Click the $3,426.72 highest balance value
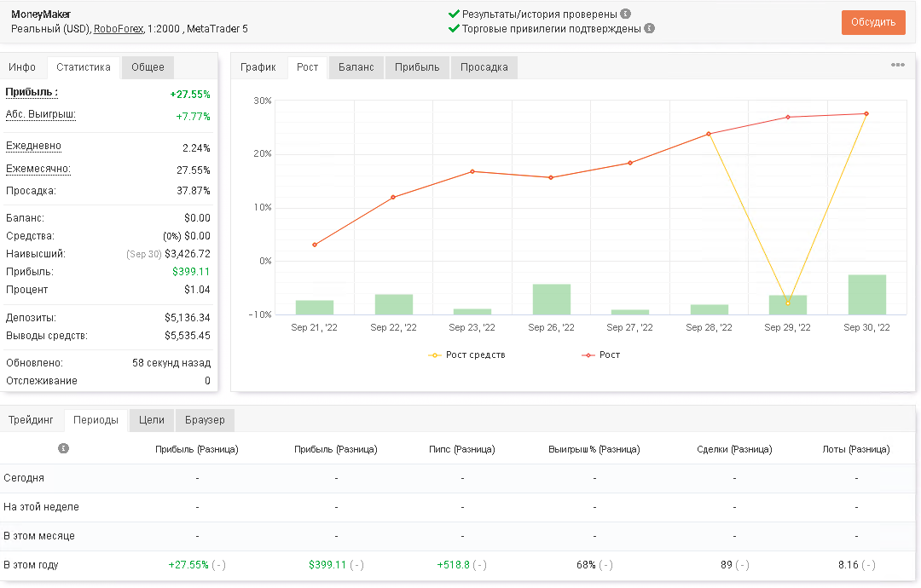 (x=188, y=254)
